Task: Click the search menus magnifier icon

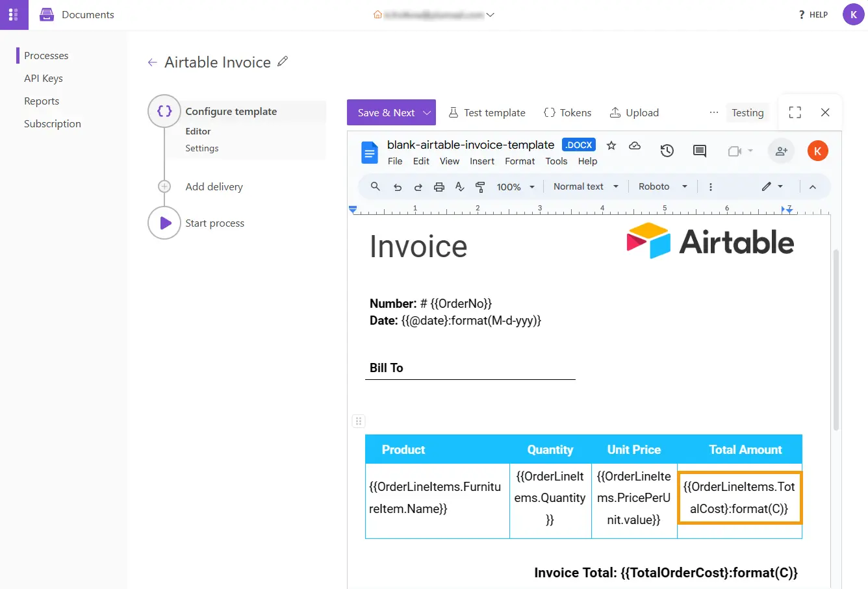Action: coord(375,186)
